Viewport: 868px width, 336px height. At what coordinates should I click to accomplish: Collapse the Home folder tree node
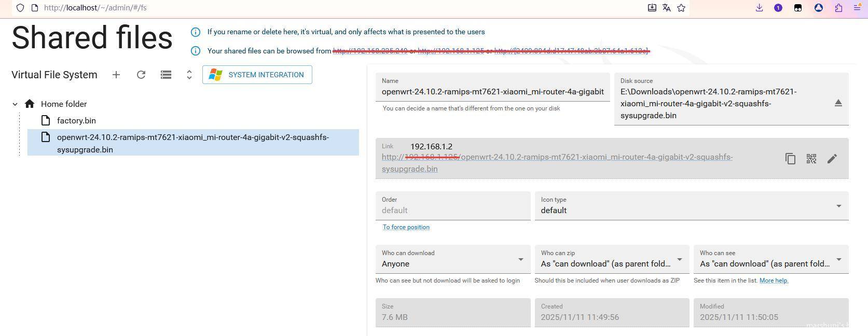pos(15,104)
